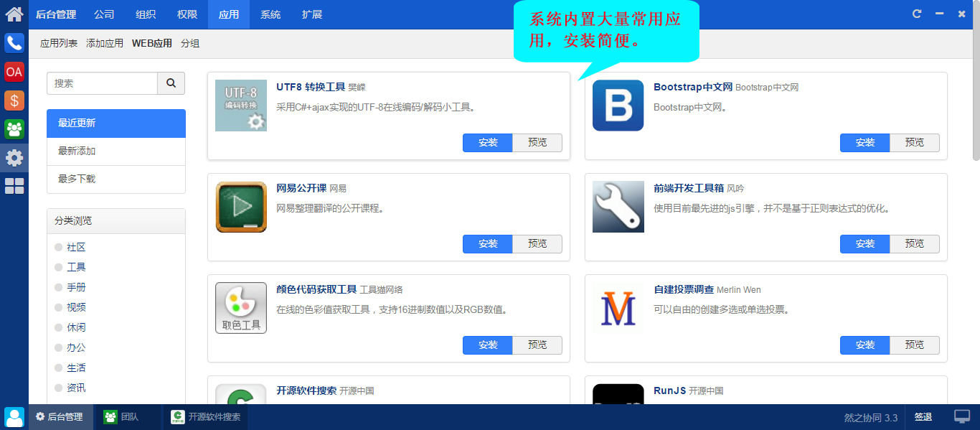
Task: Open the 扩展 menu
Action: pyautogui.click(x=312, y=14)
